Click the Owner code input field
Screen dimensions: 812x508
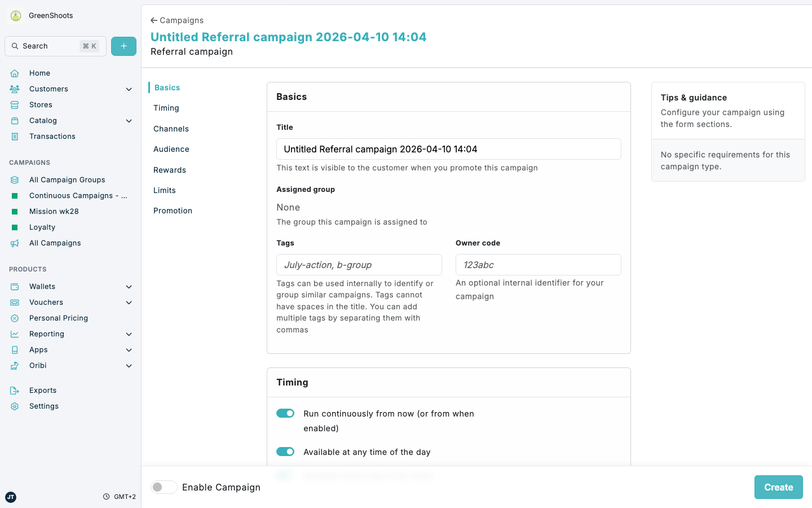pyautogui.click(x=538, y=265)
